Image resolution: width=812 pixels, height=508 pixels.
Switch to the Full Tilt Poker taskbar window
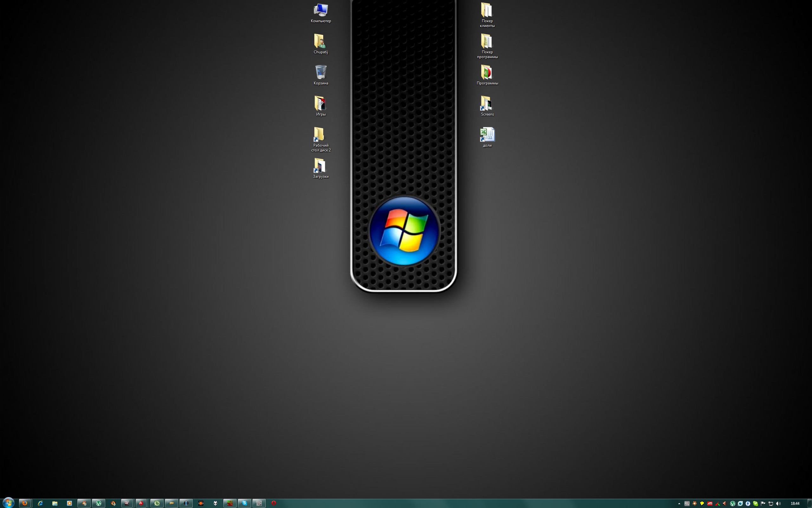[127, 503]
